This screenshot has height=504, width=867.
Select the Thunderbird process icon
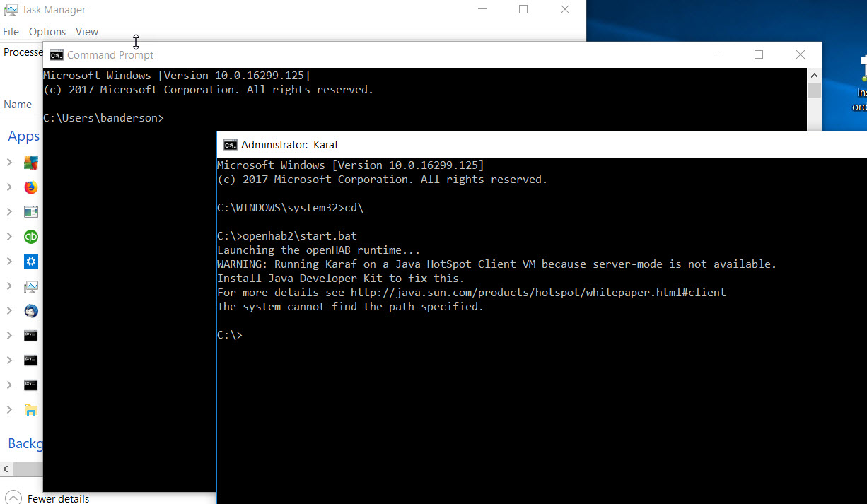click(30, 311)
